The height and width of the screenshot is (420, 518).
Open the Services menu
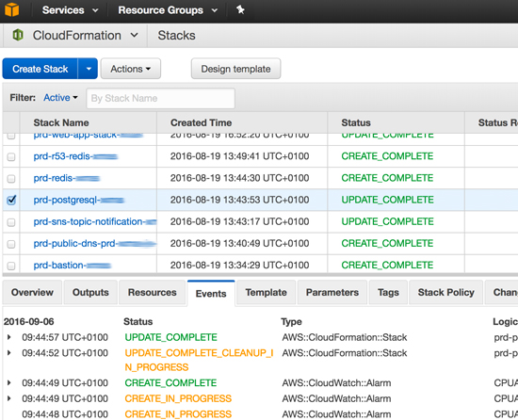(x=70, y=10)
